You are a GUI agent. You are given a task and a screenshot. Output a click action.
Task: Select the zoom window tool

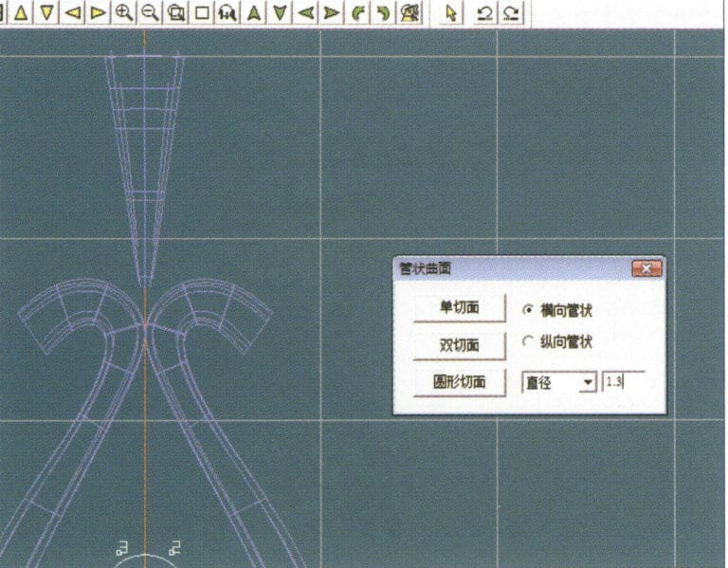pos(175,12)
